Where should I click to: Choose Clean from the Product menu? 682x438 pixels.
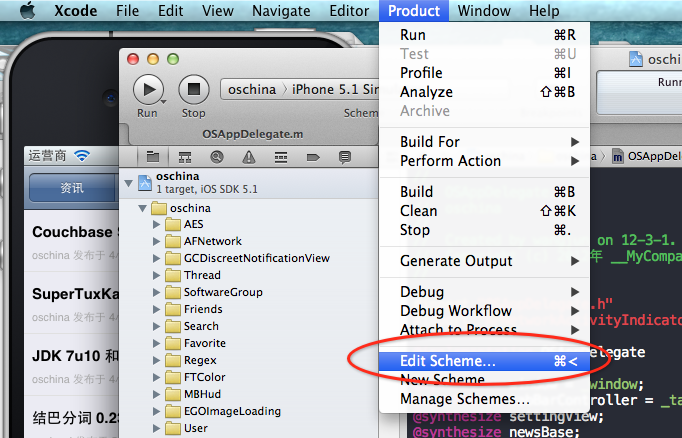(x=484, y=211)
